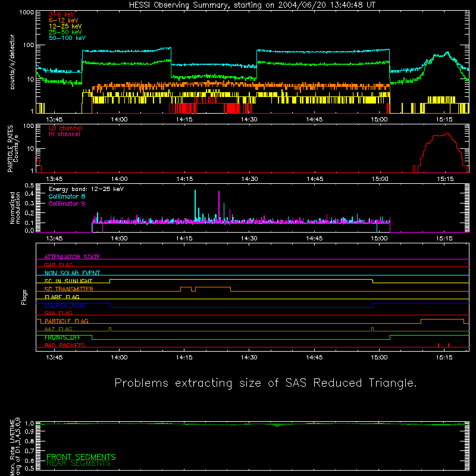
Task: Click the "counts/s/detector" axis label
Action: click(12, 62)
